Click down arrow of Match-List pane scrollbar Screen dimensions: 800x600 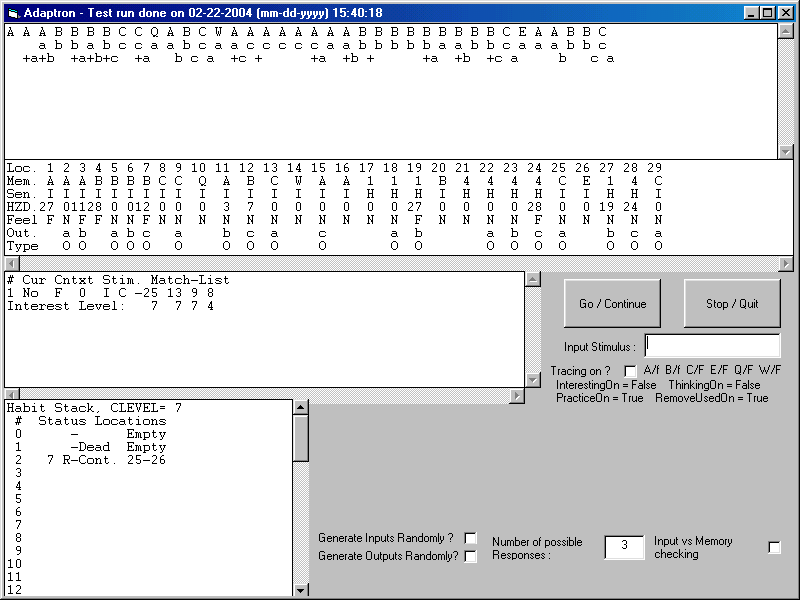tap(533, 380)
